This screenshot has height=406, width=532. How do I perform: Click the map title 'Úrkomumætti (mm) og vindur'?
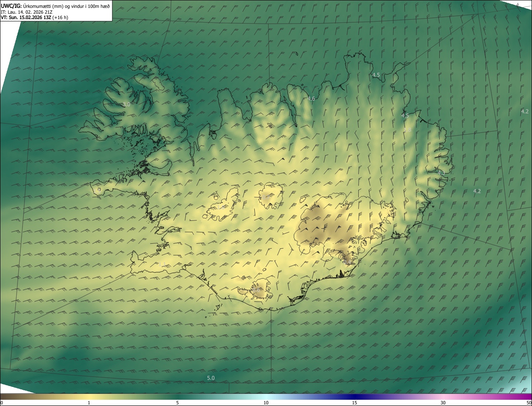point(54,6)
